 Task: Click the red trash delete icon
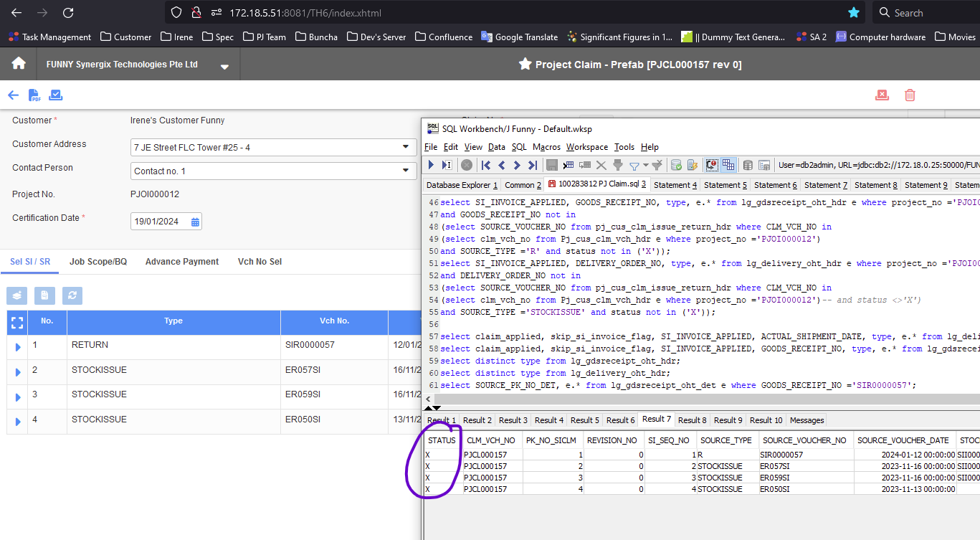click(910, 95)
